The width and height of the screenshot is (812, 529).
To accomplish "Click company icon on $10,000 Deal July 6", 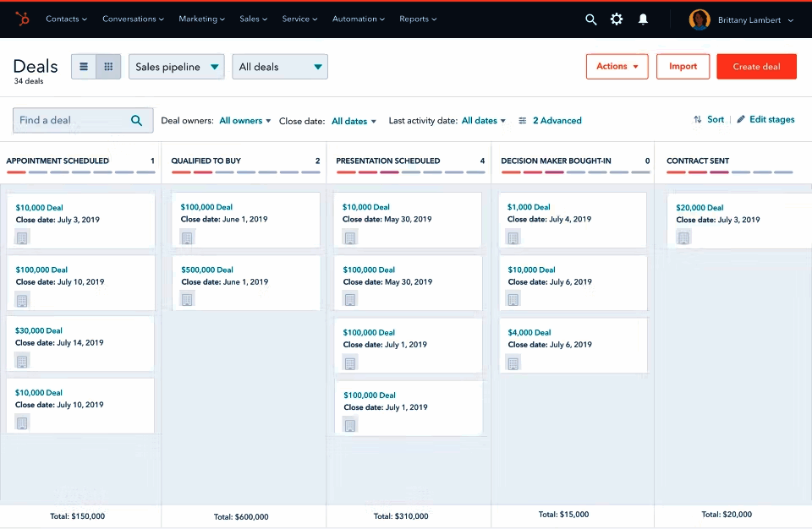I will point(513,299).
